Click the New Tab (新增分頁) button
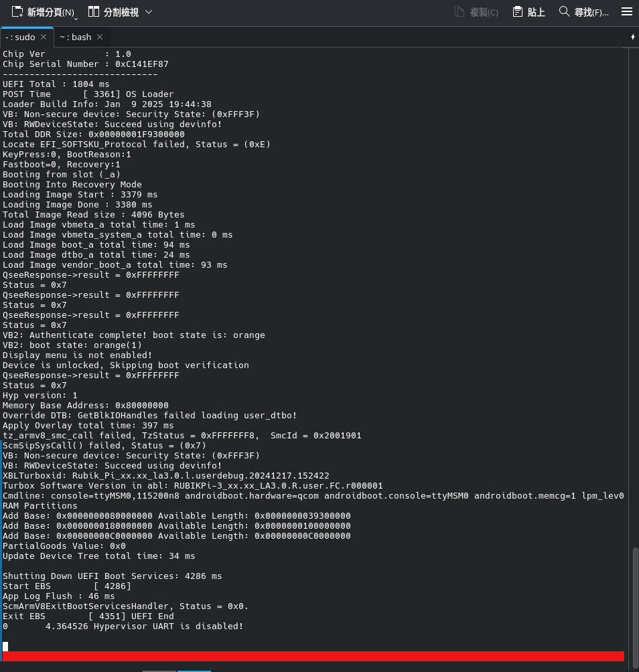The width and height of the screenshot is (639, 672). [42, 12]
